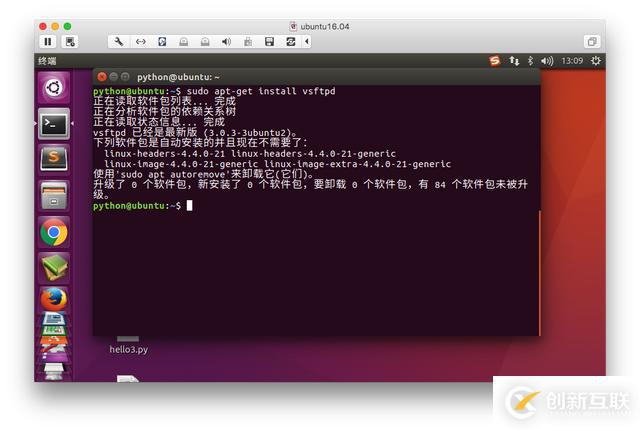Click the floppy disk device icon
The width and height of the screenshot is (640, 431).
point(269,42)
